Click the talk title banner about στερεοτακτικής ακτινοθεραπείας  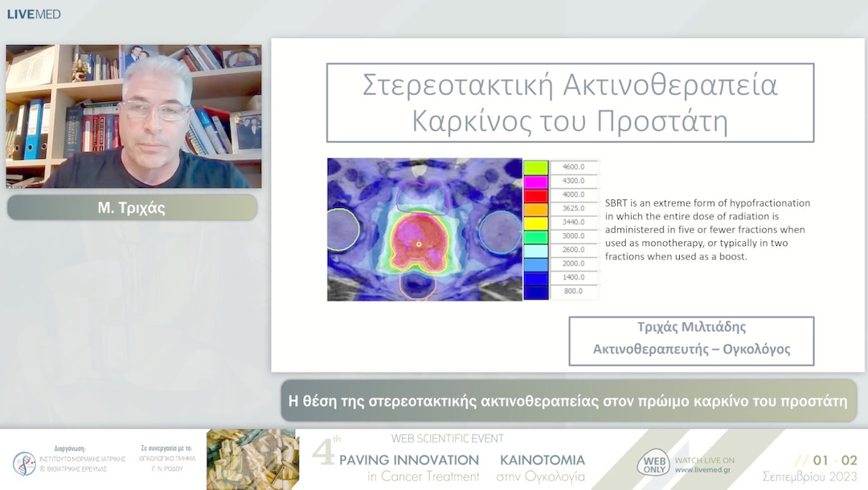[568, 400]
